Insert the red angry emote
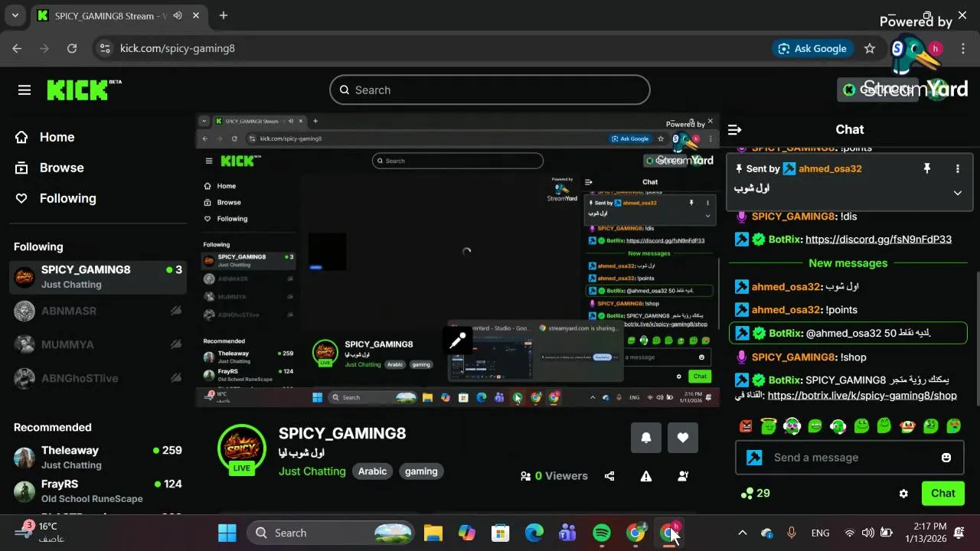 click(746, 426)
